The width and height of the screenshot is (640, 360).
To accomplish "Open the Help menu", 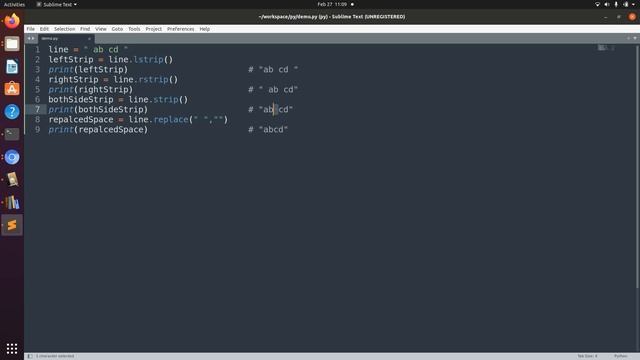I will 204,29.
